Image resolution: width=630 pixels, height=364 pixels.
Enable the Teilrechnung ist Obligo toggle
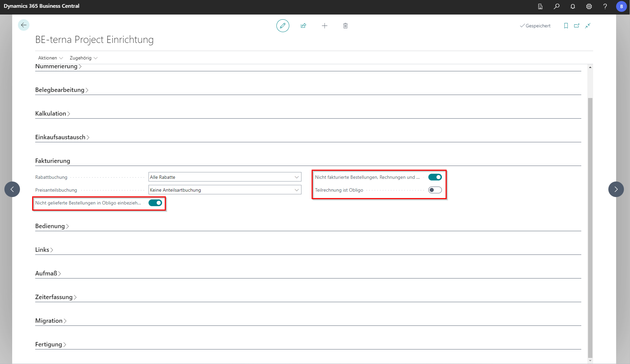point(435,190)
